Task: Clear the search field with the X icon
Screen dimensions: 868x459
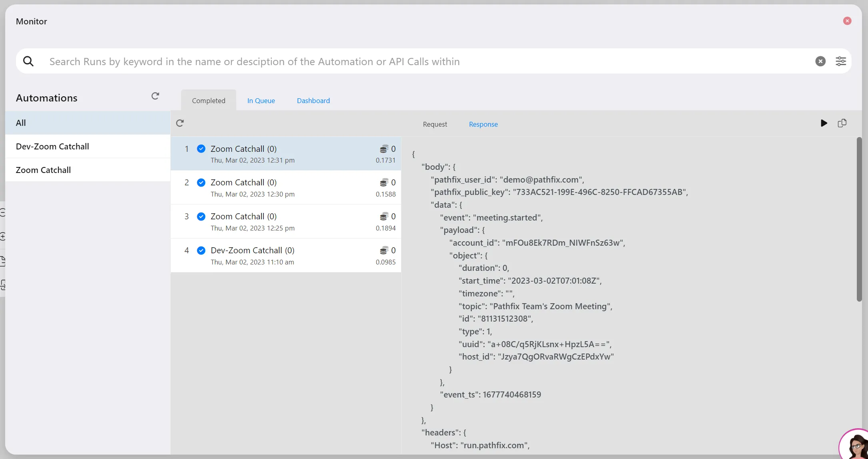Action: point(820,61)
